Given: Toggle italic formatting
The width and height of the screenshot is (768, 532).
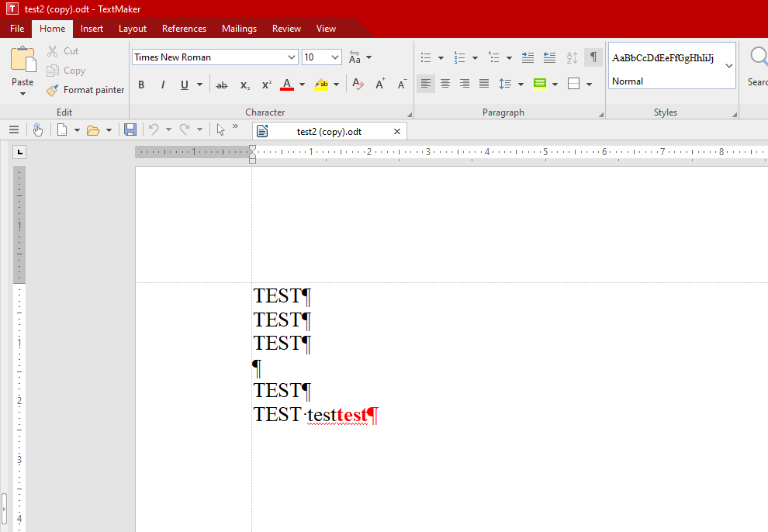Looking at the screenshot, I should 163,85.
